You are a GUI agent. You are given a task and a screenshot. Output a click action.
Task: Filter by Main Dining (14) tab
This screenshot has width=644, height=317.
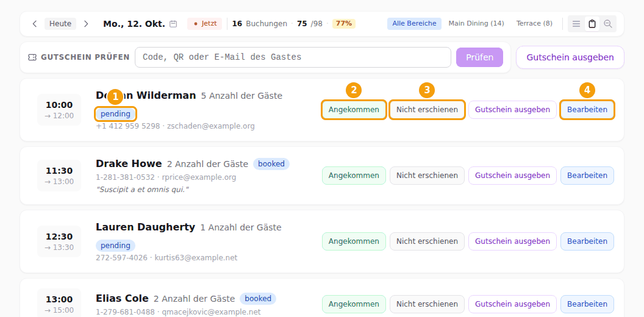tap(476, 23)
